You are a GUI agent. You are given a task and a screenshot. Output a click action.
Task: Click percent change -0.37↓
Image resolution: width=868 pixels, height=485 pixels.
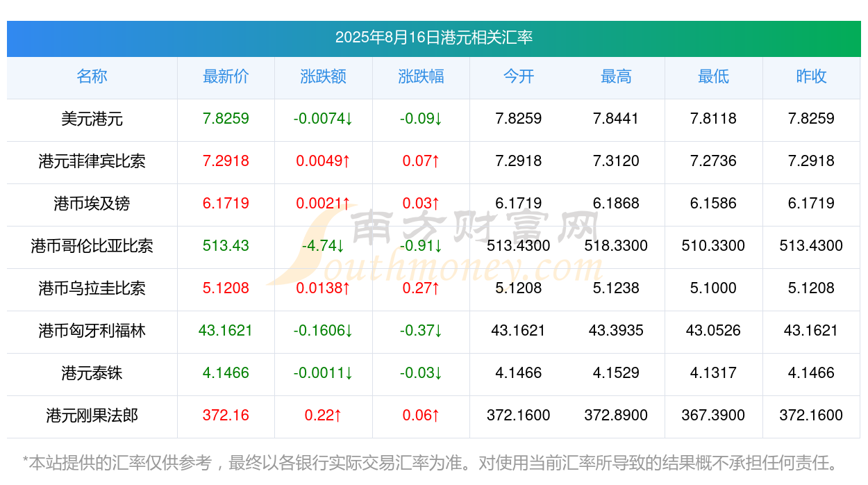(421, 331)
